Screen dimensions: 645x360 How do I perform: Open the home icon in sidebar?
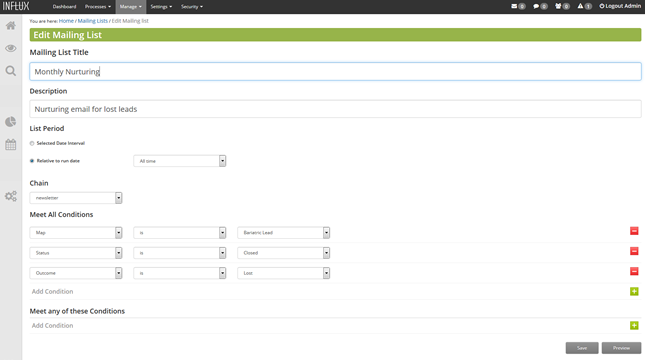11,26
